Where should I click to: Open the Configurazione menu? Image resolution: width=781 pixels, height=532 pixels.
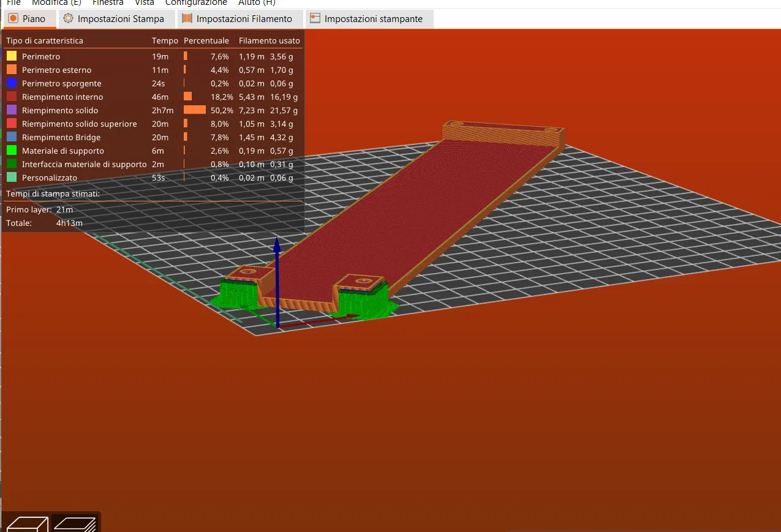point(196,3)
